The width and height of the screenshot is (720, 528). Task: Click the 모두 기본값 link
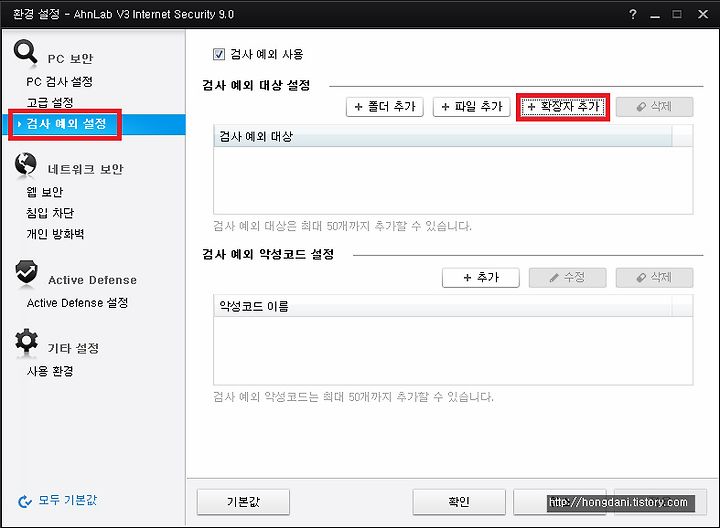[68, 500]
